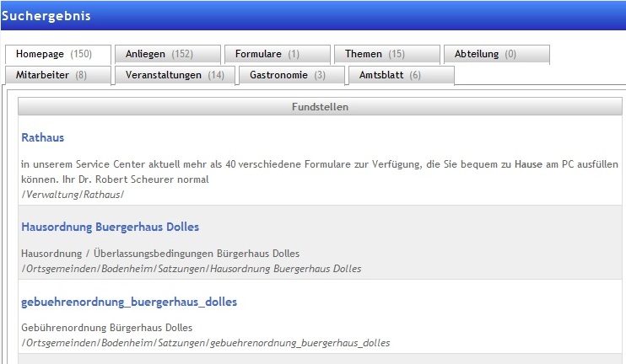
Task: Click the Gebührenordnung Bürgerhaus Dolles description
Action: coord(106,328)
